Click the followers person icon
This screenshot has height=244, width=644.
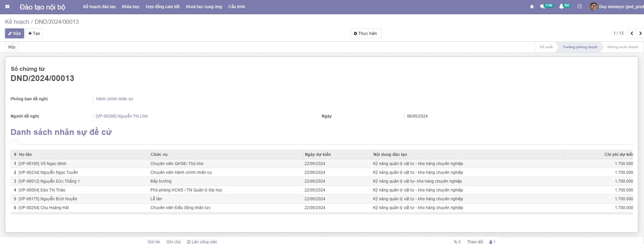(x=491, y=242)
